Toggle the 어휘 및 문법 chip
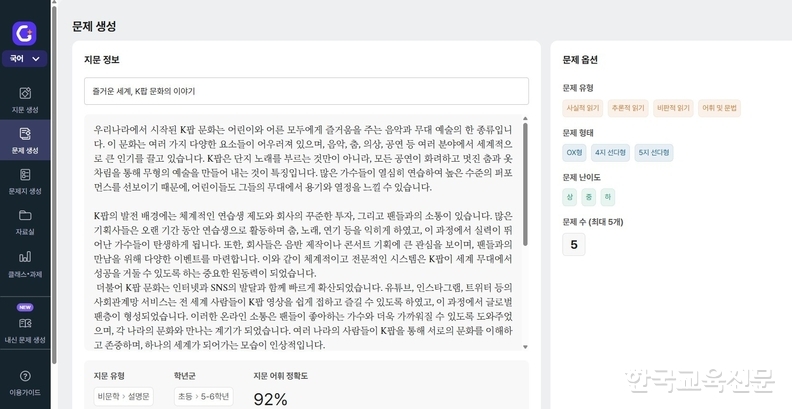This screenshot has height=409, width=792. coord(720,108)
